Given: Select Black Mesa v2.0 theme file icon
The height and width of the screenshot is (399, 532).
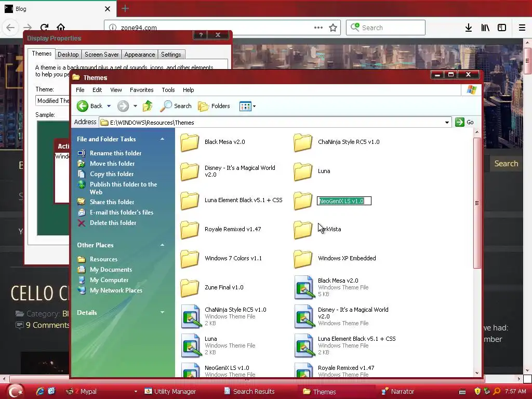Looking at the screenshot, I should [303, 287].
